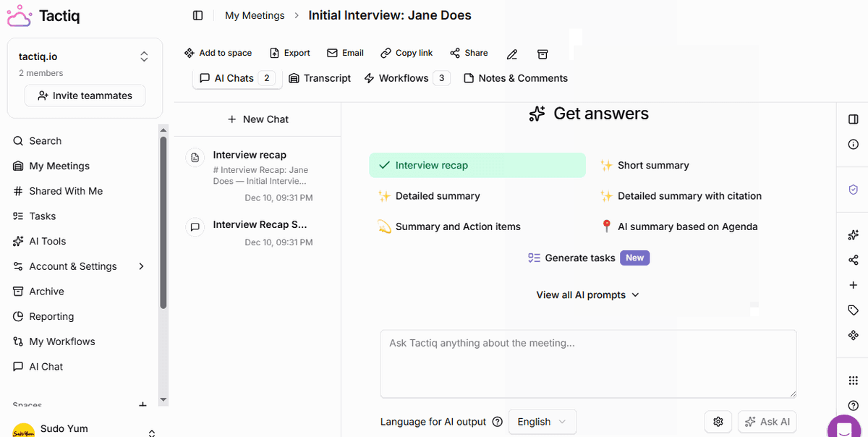The height and width of the screenshot is (437, 868).
Task: Click the meeting title Initial Interview: Jane Does
Action: point(390,15)
